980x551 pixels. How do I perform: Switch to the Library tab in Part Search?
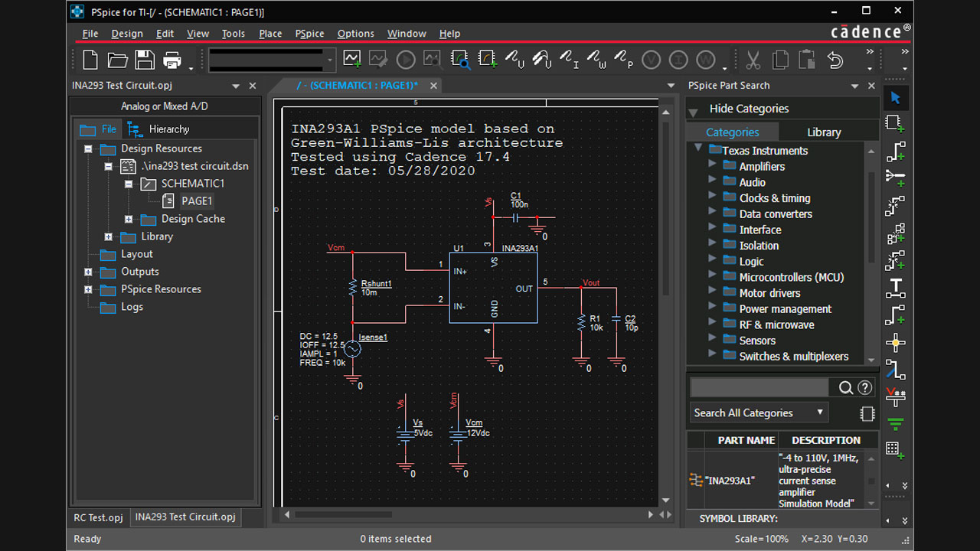[824, 132]
